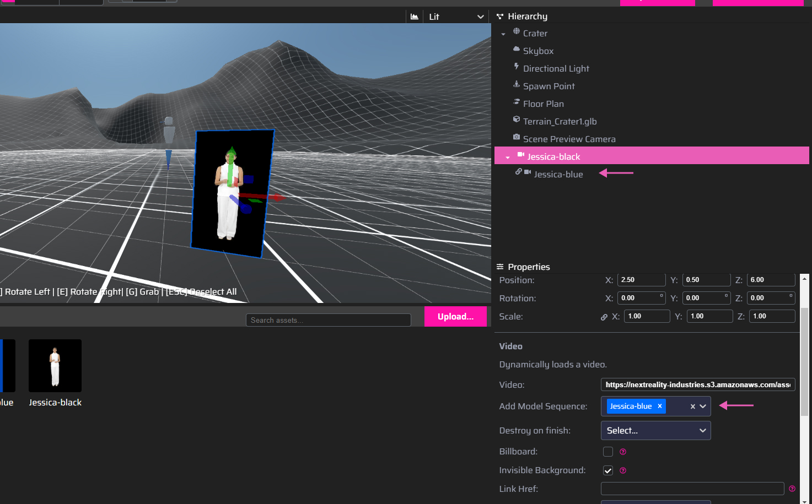Image resolution: width=812 pixels, height=504 pixels.
Task: Select Floor Plan in the hierarchy
Action: pyautogui.click(x=543, y=104)
